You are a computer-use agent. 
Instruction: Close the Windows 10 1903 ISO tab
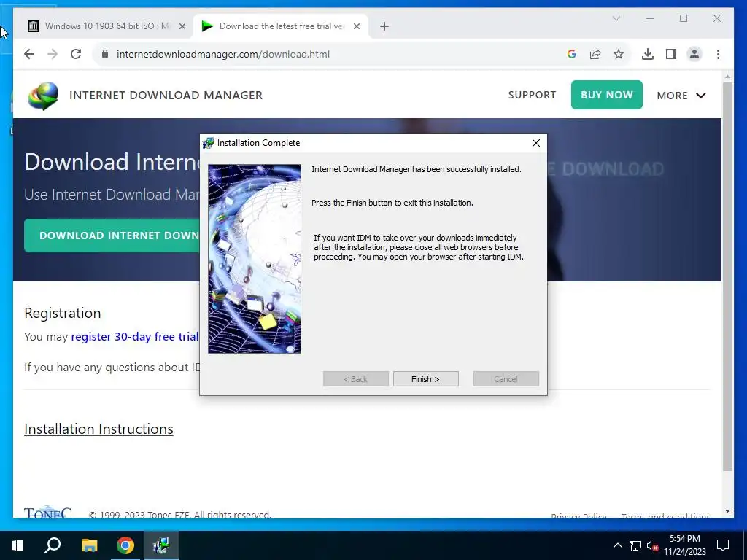[x=182, y=27]
